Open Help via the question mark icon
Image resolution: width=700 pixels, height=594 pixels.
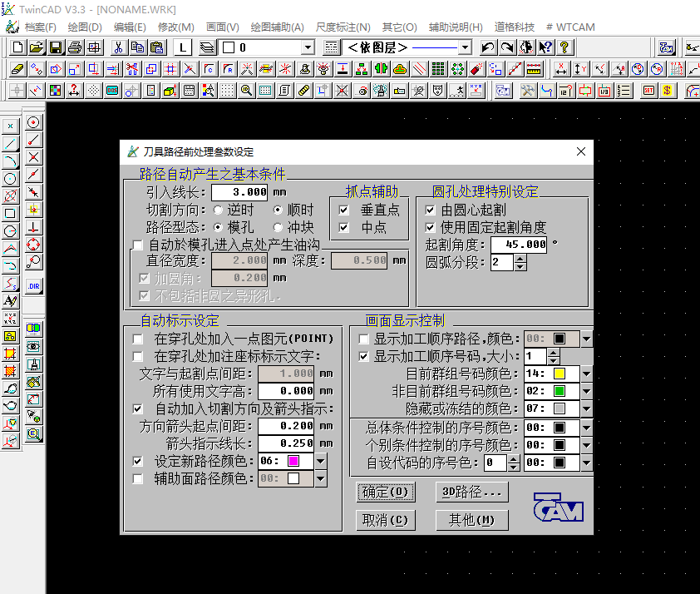(564, 47)
